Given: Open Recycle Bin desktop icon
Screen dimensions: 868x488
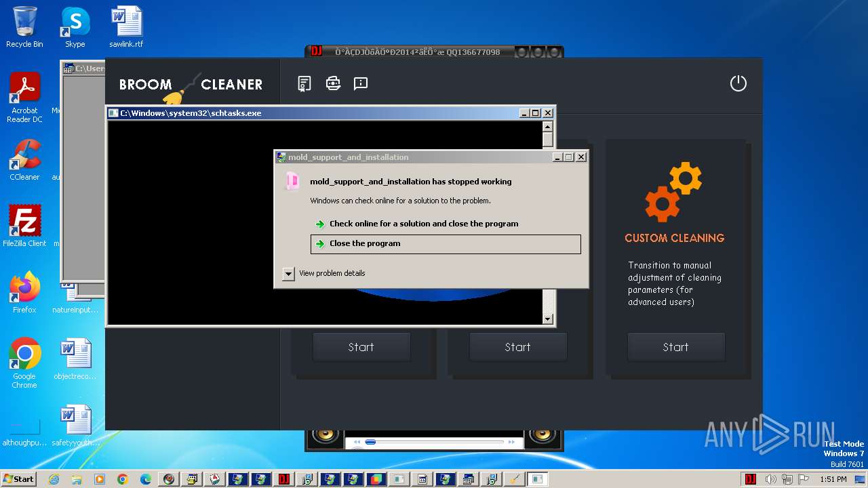Looking at the screenshot, I should click(x=24, y=27).
